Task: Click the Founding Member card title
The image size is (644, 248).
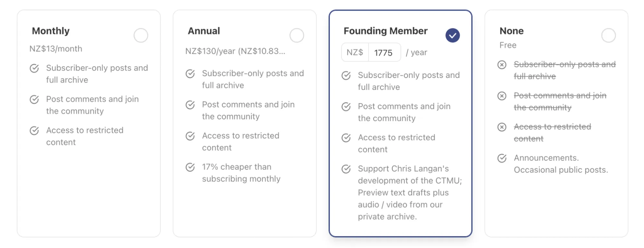Action: click(x=386, y=31)
